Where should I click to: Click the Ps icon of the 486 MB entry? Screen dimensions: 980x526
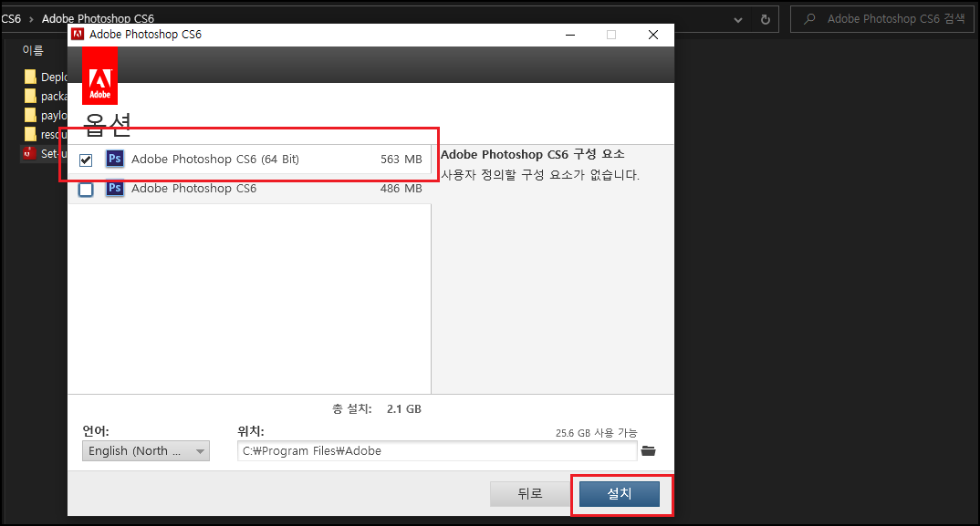tap(114, 188)
